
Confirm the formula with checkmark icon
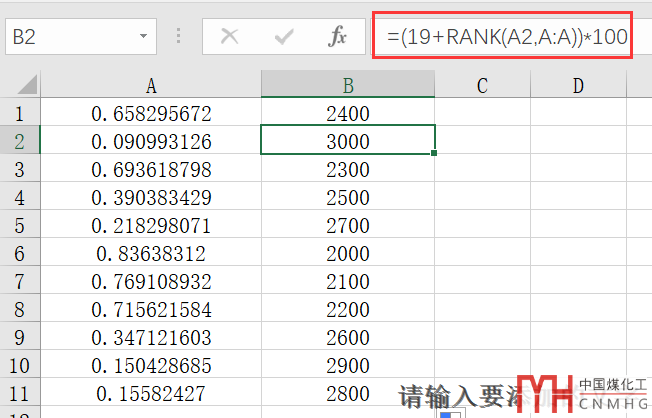pos(284,37)
